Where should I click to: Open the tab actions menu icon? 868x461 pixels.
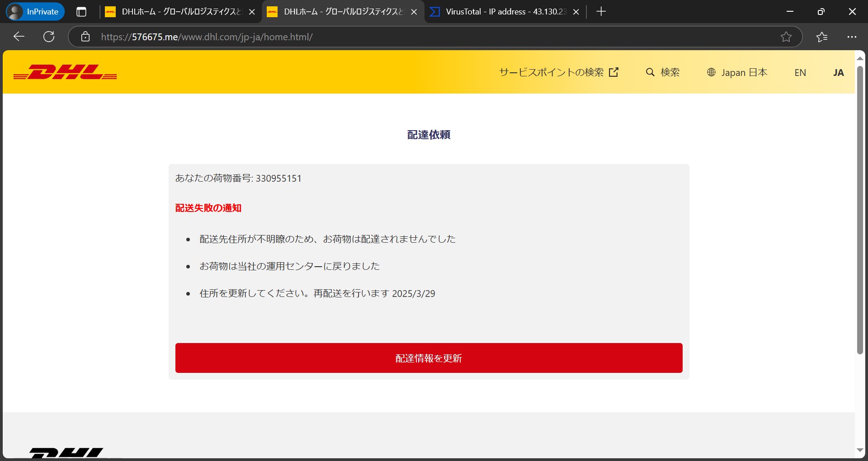point(81,12)
